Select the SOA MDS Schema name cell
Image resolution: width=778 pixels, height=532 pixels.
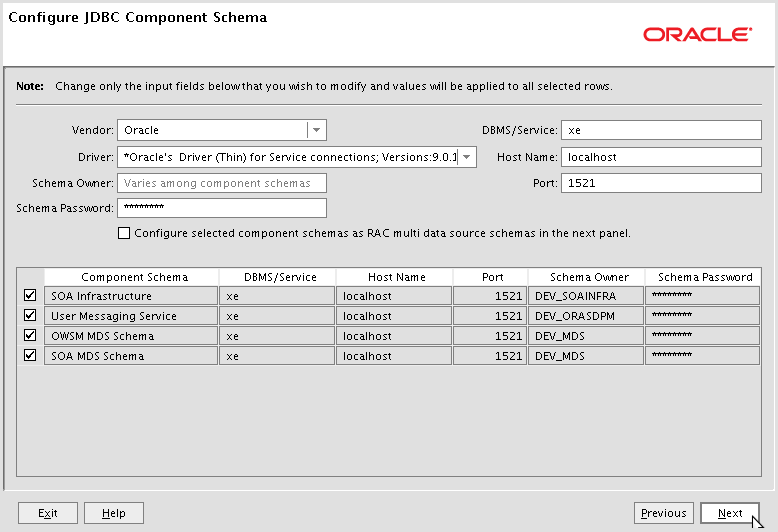[x=131, y=355]
